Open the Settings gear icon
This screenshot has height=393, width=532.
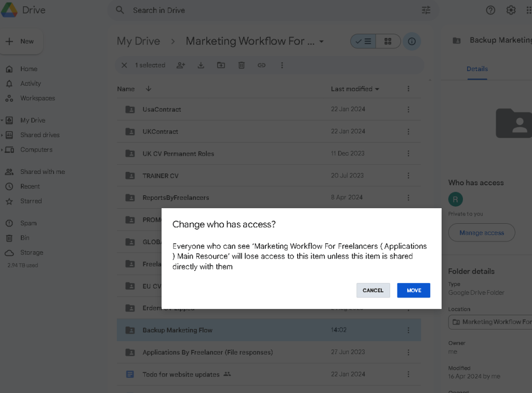(511, 10)
